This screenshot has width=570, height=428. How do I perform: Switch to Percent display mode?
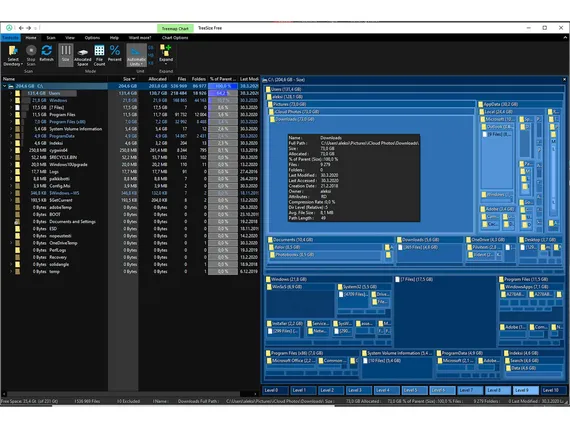[x=115, y=53]
